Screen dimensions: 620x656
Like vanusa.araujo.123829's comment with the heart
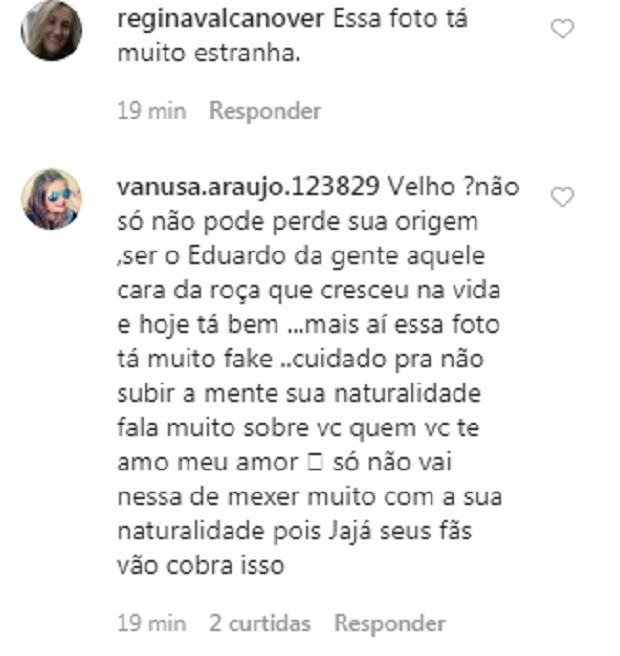click(562, 197)
